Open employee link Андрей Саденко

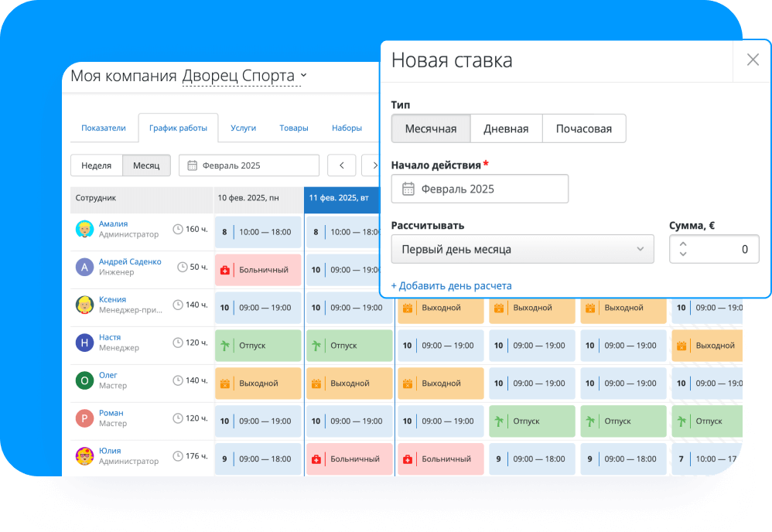(130, 261)
